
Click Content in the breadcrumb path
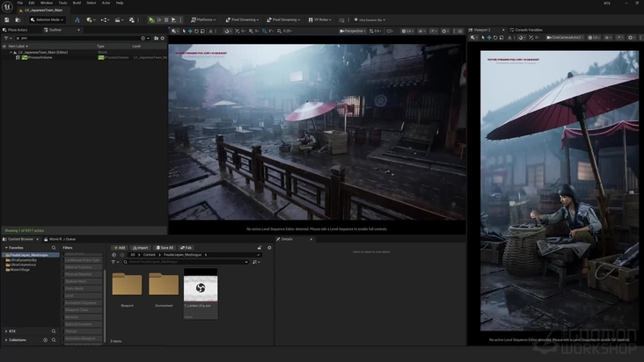click(149, 255)
